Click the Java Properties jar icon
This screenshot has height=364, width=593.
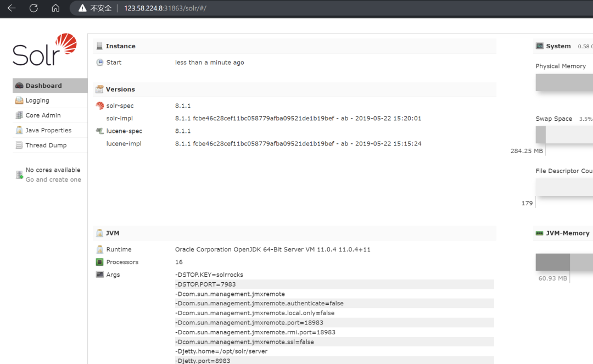coord(19,131)
